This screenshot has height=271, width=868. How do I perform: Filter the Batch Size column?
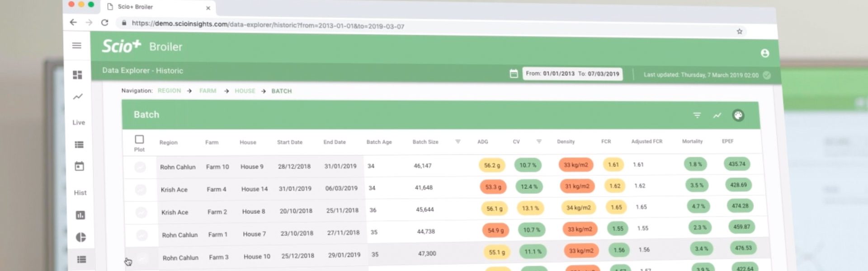point(458,142)
